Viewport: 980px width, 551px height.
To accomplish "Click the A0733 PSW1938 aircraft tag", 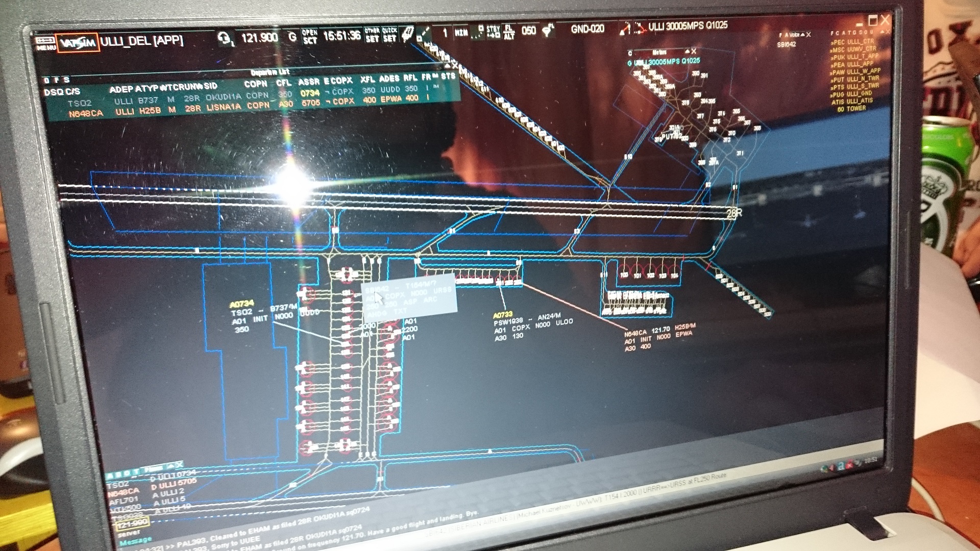I will [532, 327].
